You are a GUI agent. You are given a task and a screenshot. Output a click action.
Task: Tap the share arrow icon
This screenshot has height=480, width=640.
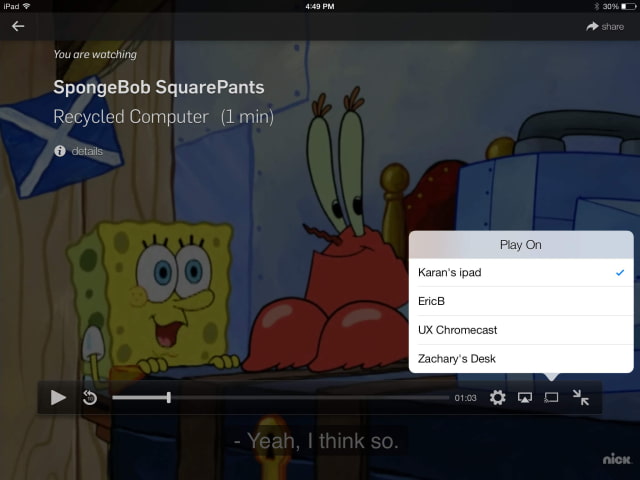[592, 26]
